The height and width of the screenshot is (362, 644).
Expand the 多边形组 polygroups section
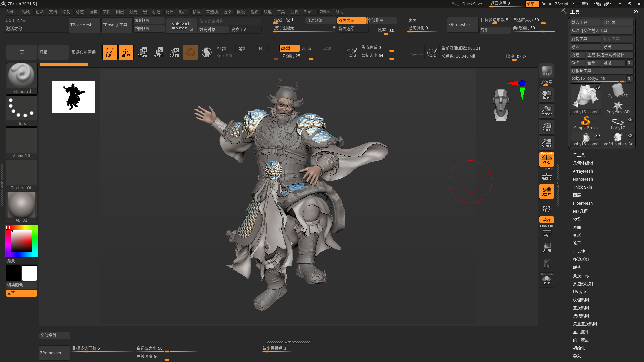581,259
